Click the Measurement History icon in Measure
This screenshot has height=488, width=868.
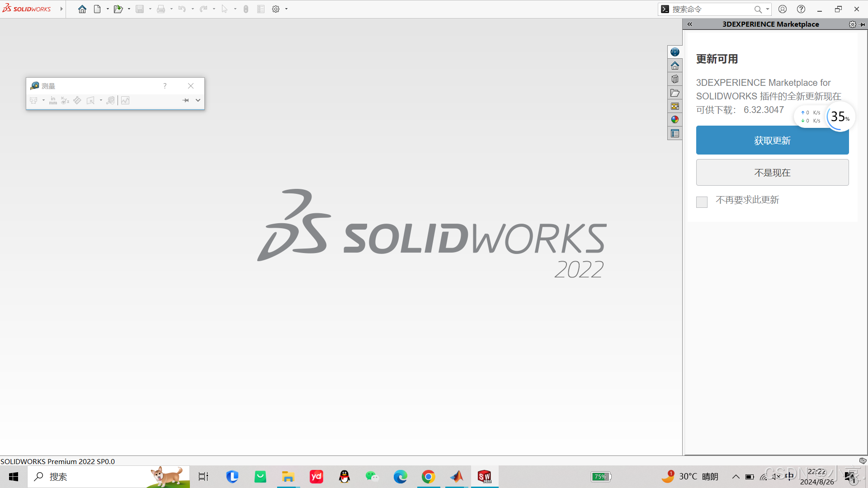coord(111,100)
